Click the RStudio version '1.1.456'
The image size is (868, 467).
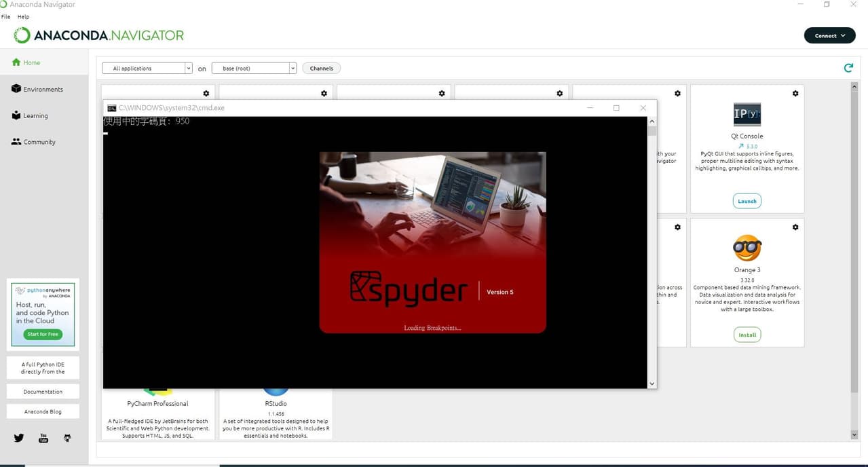(276, 413)
